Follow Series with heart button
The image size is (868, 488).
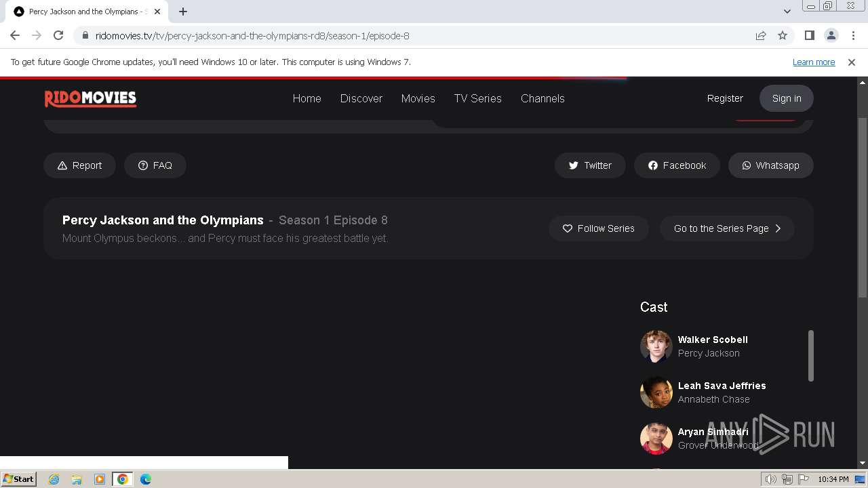tap(599, 228)
